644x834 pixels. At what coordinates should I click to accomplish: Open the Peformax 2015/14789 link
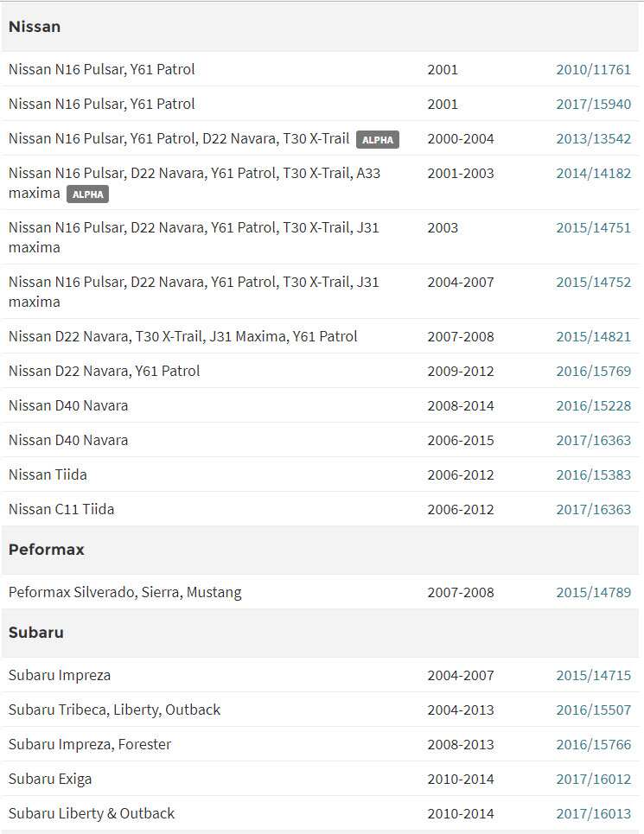point(593,593)
